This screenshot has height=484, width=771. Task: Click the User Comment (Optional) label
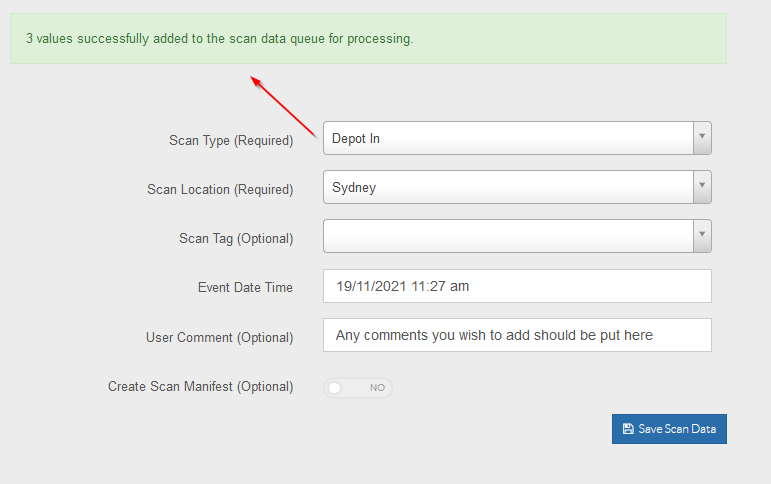click(x=219, y=337)
